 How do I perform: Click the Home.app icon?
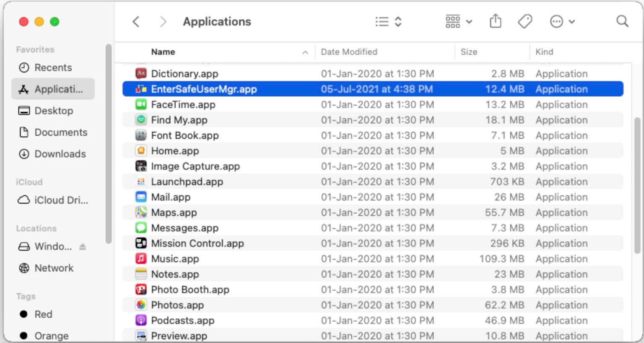pos(141,151)
